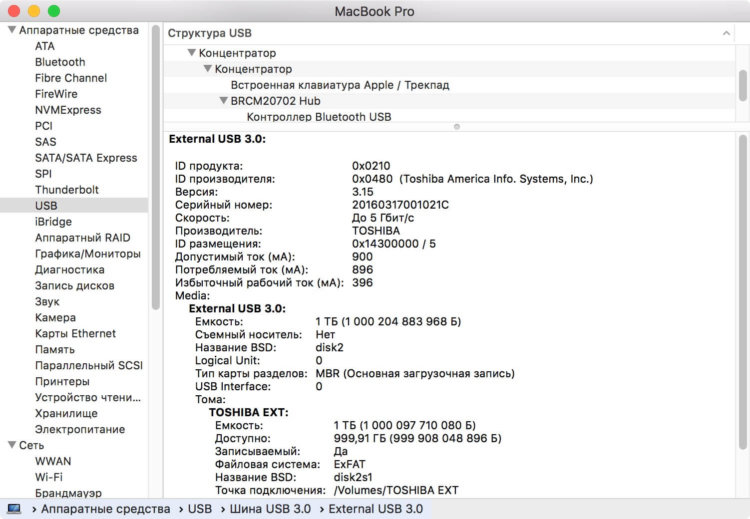Screen dimensions: 750x519
Task: Collapse the Аппаратные средства sidebar section
Action: tap(12, 30)
